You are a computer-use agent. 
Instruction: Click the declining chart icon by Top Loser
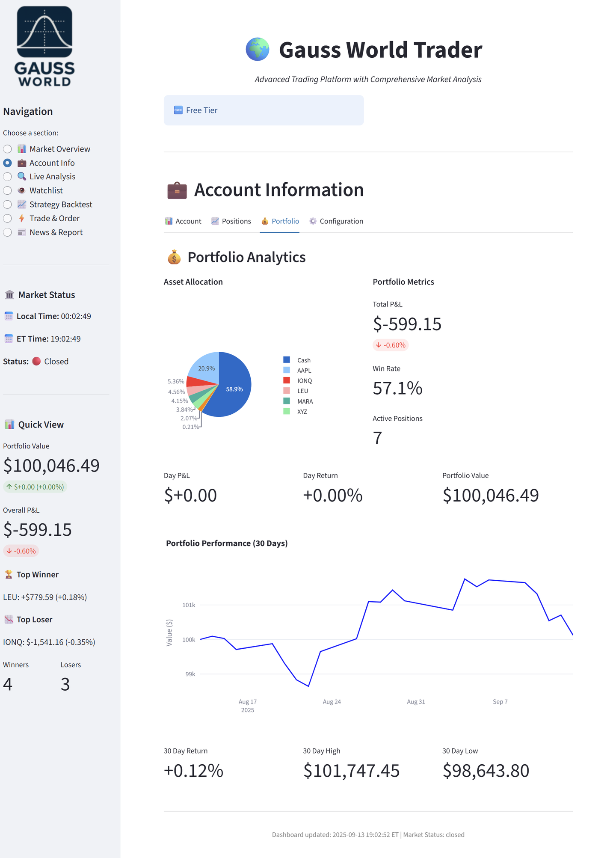[x=9, y=619]
